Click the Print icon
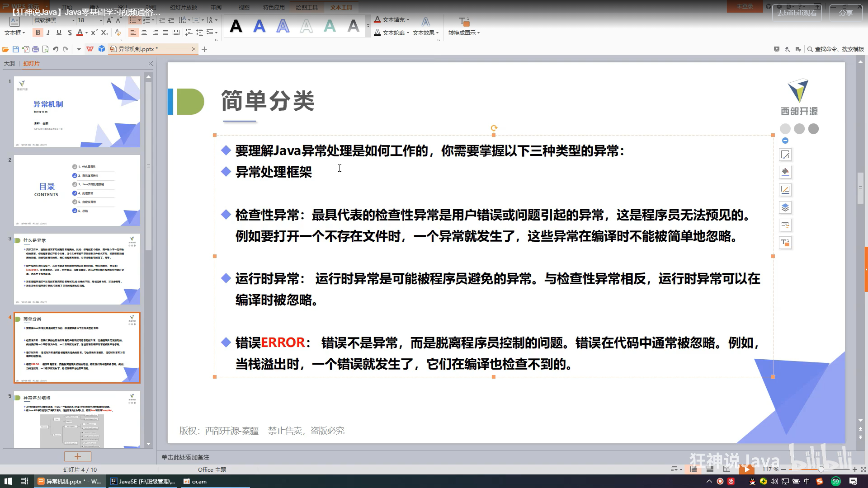This screenshot has width=868, height=488. 35,49
